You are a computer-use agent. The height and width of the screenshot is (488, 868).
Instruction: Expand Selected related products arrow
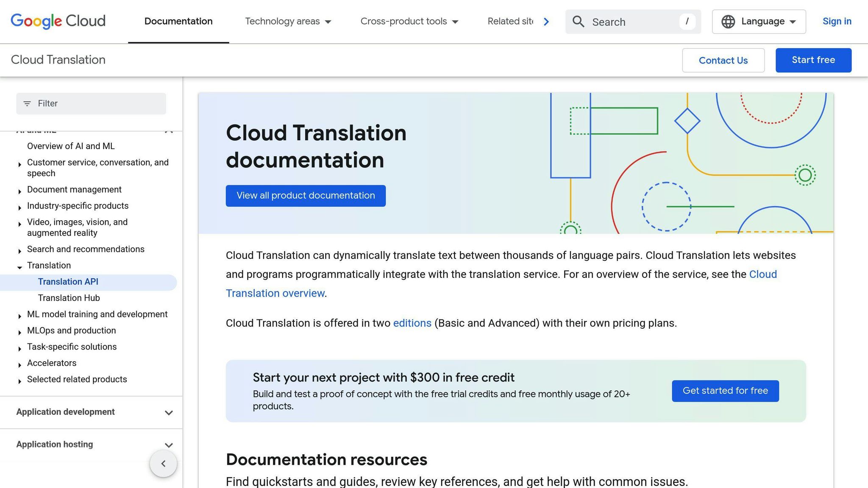pos(19,381)
